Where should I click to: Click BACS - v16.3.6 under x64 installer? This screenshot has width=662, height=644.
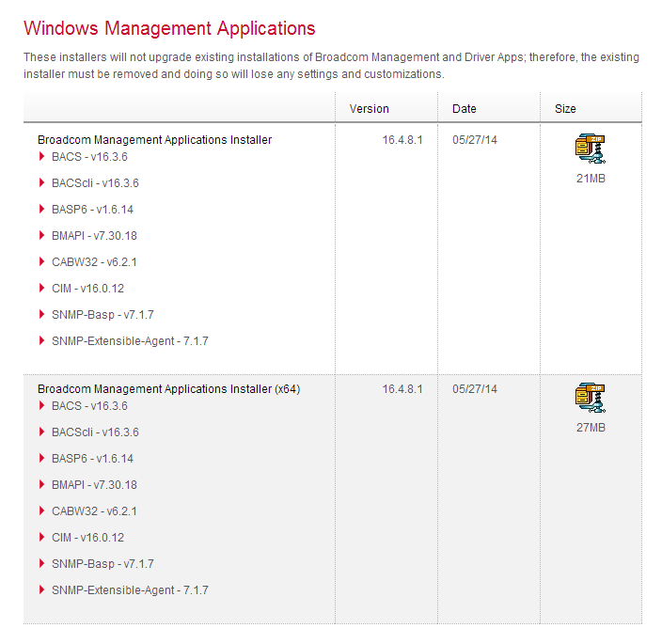point(89,405)
